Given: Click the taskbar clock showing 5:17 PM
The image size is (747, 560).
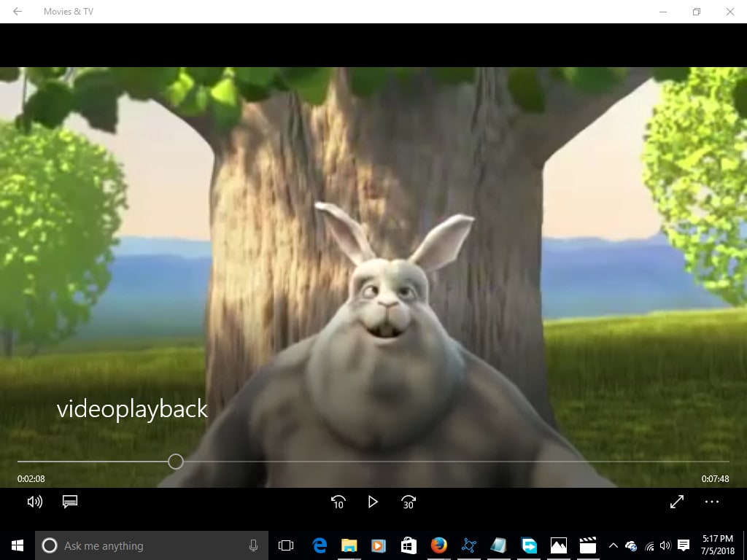Looking at the screenshot, I should click(718, 545).
